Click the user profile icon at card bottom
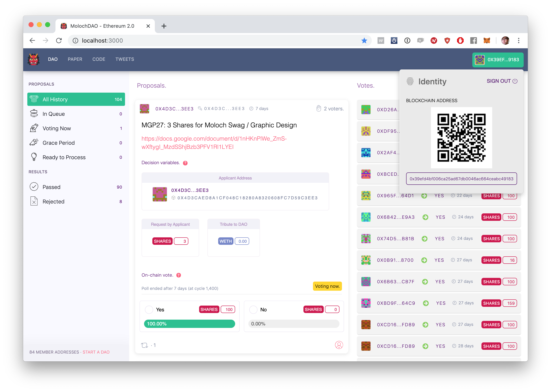The height and width of the screenshot is (392, 551). click(x=339, y=345)
